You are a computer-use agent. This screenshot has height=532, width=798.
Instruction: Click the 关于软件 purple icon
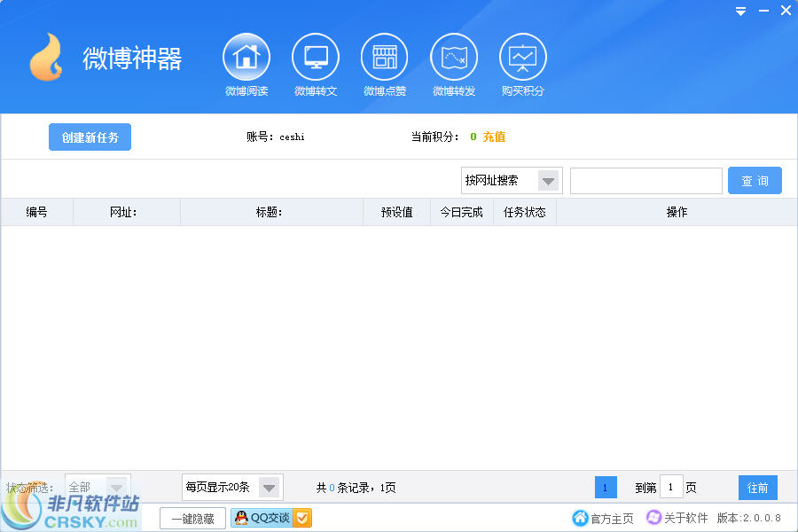(653, 517)
